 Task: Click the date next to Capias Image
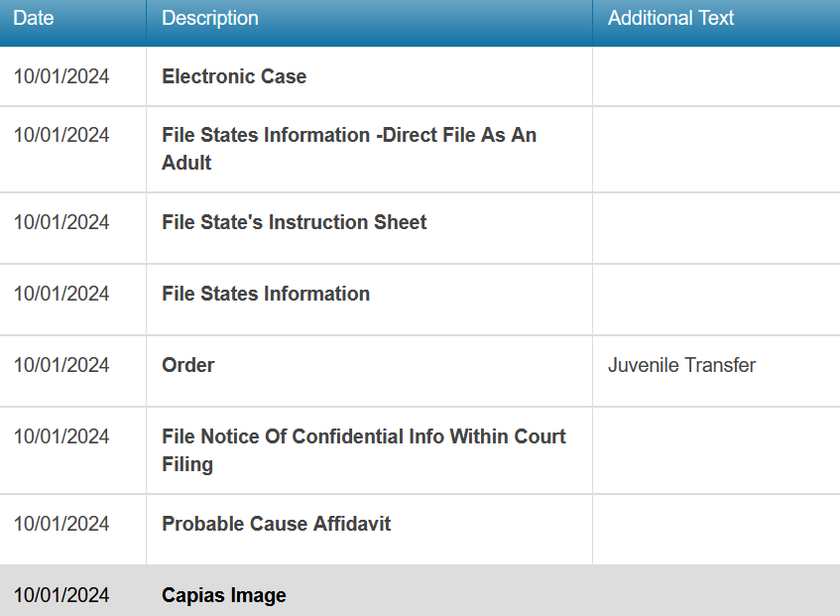tap(61, 595)
